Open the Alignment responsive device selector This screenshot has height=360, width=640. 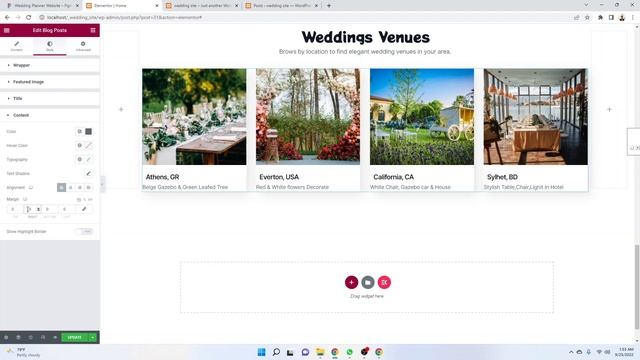(31, 187)
